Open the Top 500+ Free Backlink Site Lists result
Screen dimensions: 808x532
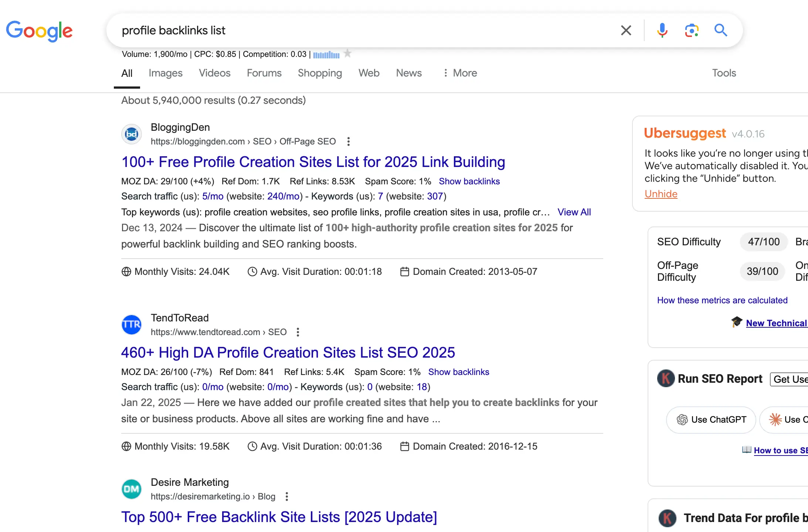point(279,517)
